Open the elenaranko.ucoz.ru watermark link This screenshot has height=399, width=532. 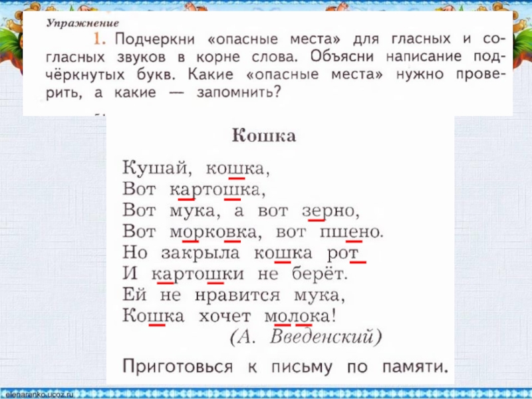(40, 394)
